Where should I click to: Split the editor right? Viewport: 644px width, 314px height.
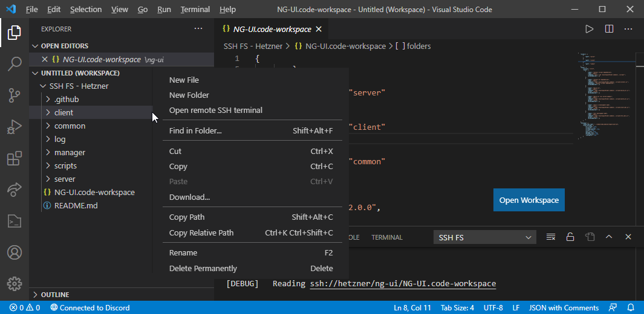coord(609,29)
